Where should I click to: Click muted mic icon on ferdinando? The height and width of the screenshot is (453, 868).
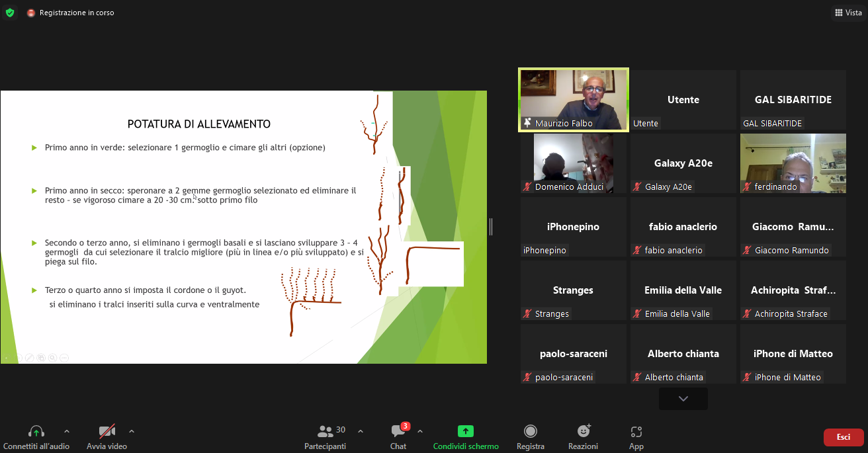(x=748, y=187)
